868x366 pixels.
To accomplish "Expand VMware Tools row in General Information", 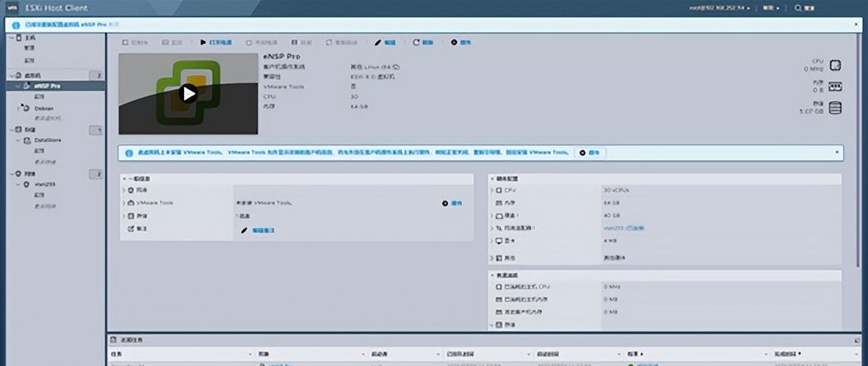I will pyautogui.click(x=124, y=203).
